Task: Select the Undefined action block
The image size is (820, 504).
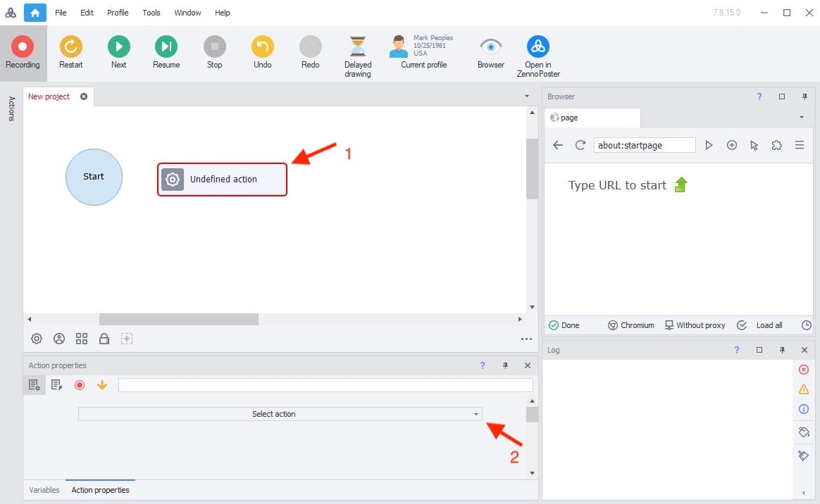Action: click(x=222, y=179)
